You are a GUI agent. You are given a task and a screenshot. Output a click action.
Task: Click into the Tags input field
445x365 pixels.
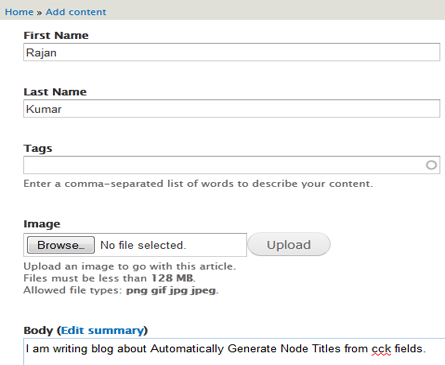click(x=232, y=165)
